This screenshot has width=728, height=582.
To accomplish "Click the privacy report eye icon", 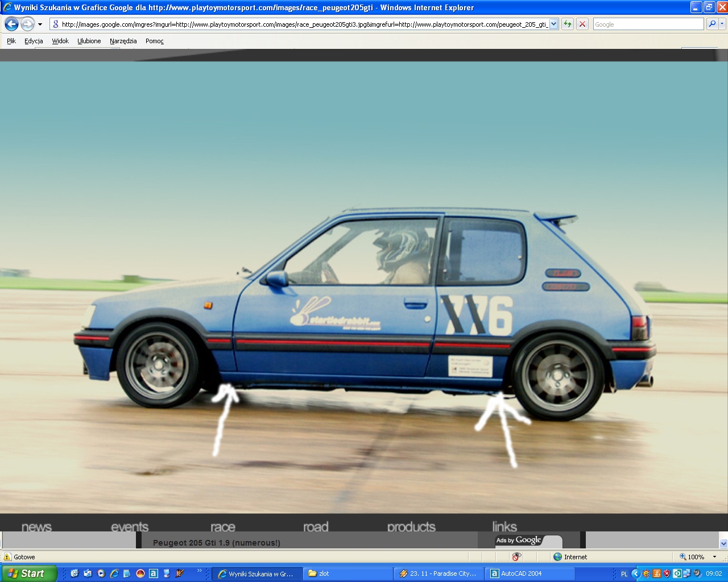I will pos(516,557).
